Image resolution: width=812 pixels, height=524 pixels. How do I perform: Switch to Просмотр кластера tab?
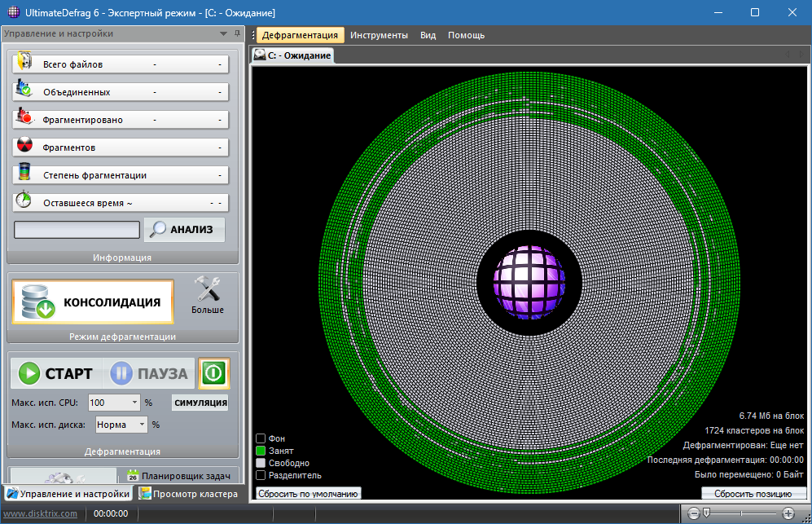[x=189, y=494]
